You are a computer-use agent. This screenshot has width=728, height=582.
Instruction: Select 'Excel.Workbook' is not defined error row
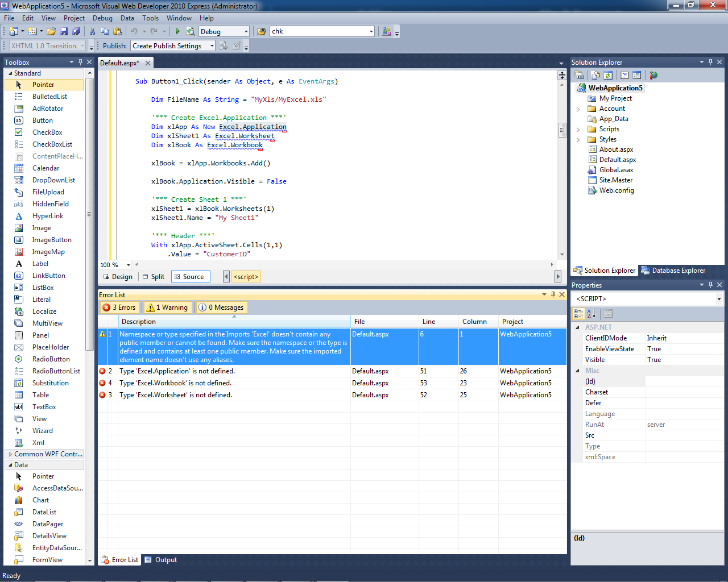332,383
